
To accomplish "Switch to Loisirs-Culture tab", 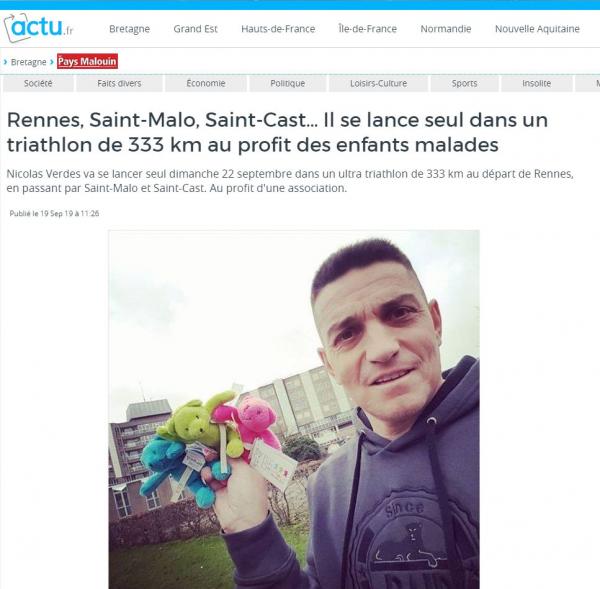I will pyautogui.click(x=378, y=83).
